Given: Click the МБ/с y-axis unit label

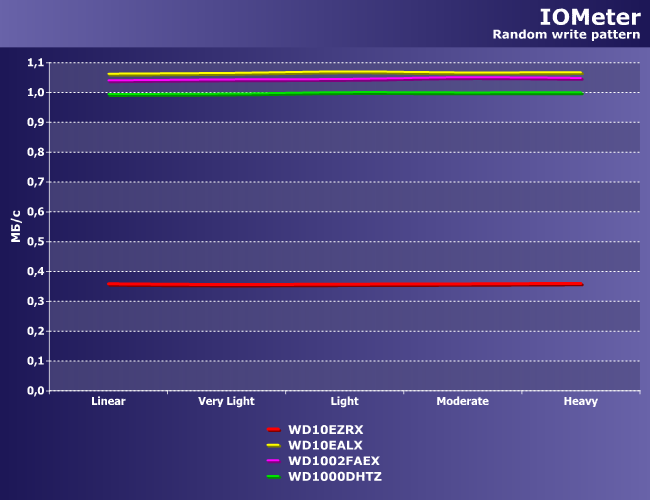Looking at the screenshot, I should point(16,226).
